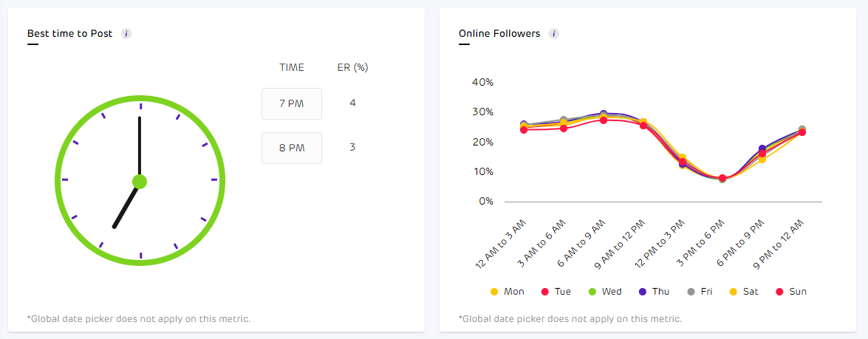Toggle Mon series in chart legend
868x339 pixels.
(x=508, y=292)
